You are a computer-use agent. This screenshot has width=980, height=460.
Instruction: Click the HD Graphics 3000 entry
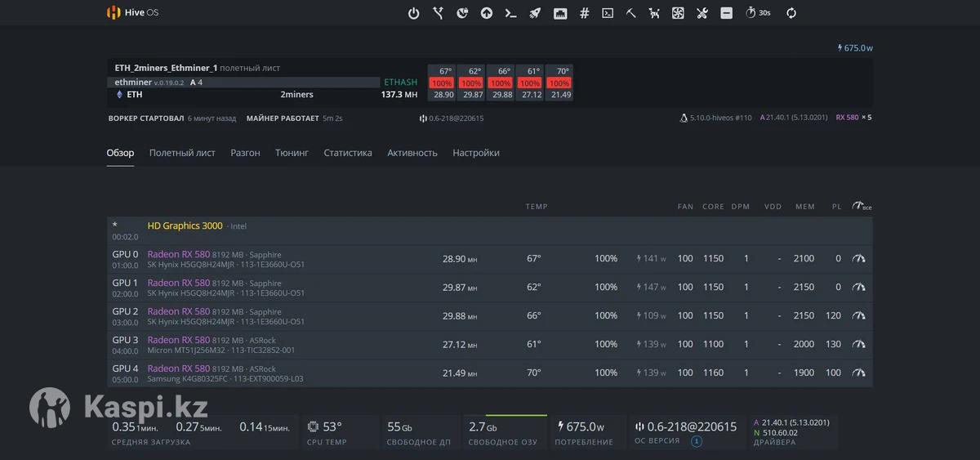coord(185,226)
